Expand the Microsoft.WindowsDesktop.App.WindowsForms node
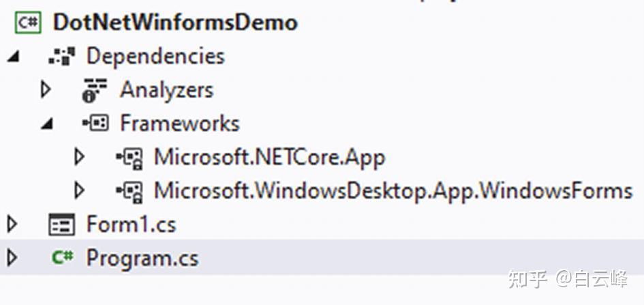644x305 pixels. 79,190
